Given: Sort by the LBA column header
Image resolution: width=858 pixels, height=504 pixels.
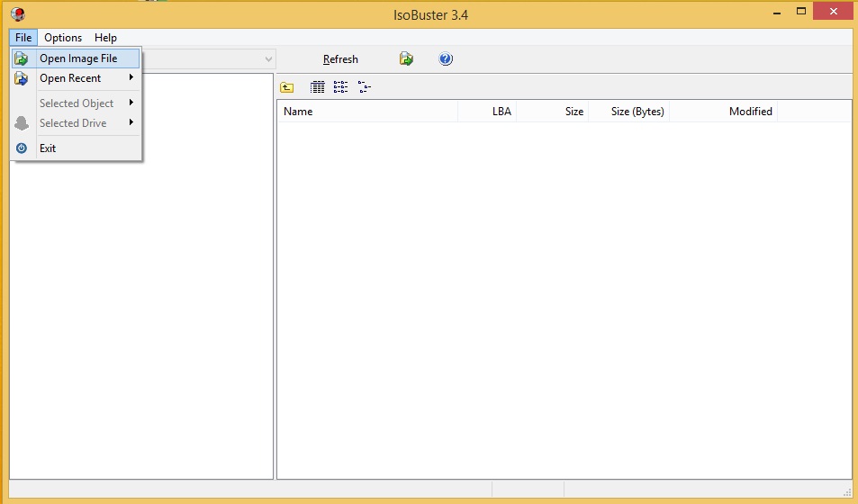Looking at the screenshot, I should [x=487, y=112].
